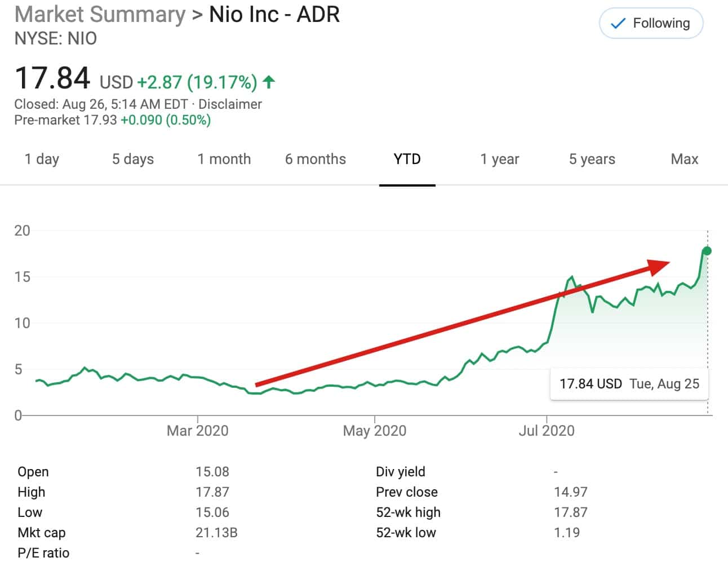Click the checkmark icon in the Following button
728x566 pixels.
(x=618, y=24)
